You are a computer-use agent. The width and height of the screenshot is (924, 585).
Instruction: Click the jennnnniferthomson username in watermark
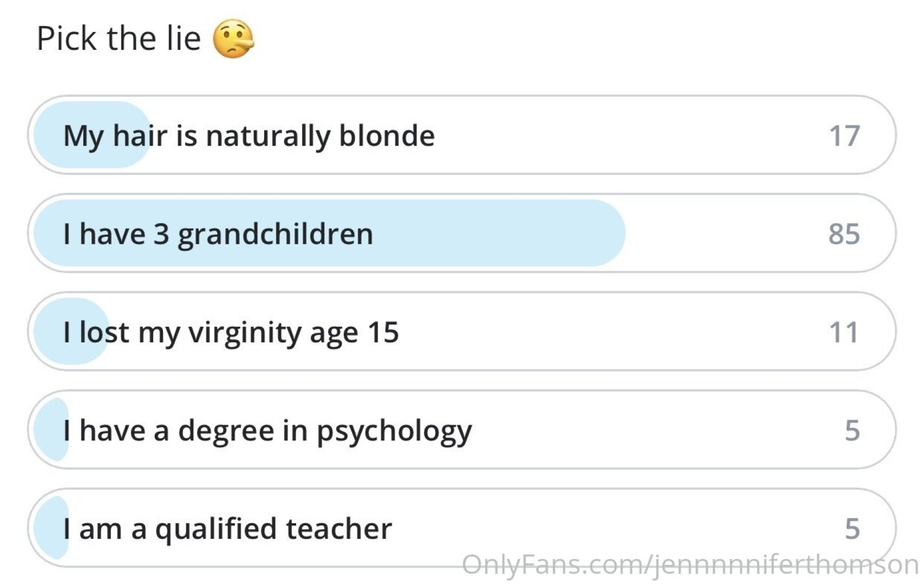(785, 564)
